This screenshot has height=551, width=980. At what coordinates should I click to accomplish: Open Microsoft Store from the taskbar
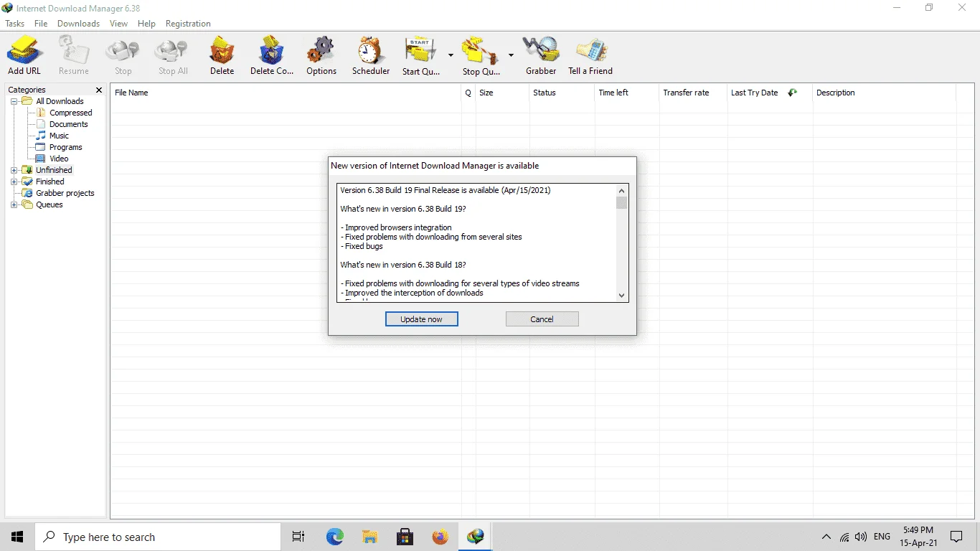(x=405, y=537)
